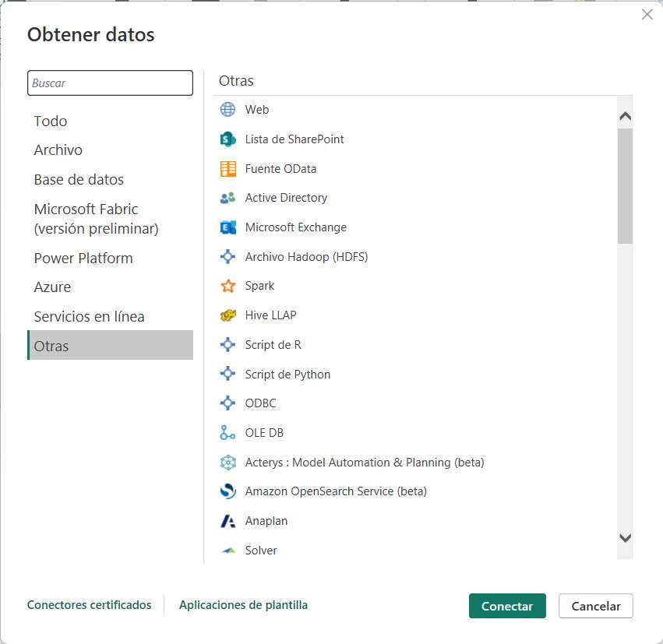The width and height of the screenshot is (663, 644).
Task: Switch to the Todo category
Action: click(51, 121)
